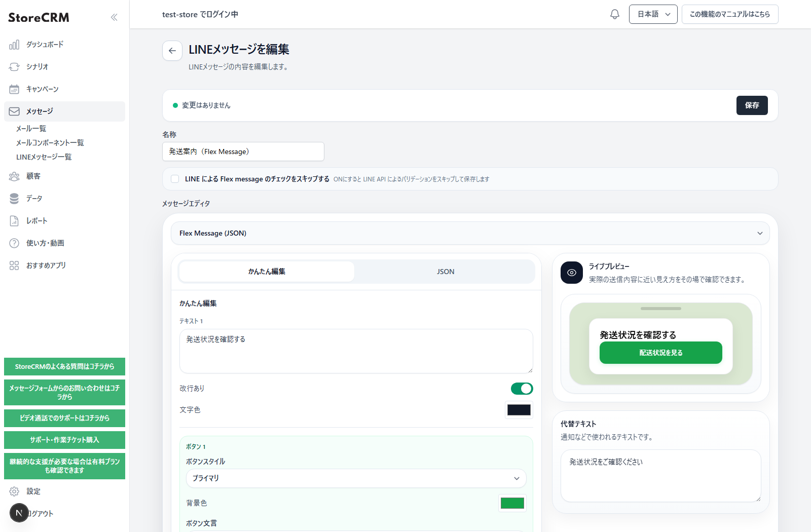Click the テキスト1 text area
The image size is (811, 532).
356,351
